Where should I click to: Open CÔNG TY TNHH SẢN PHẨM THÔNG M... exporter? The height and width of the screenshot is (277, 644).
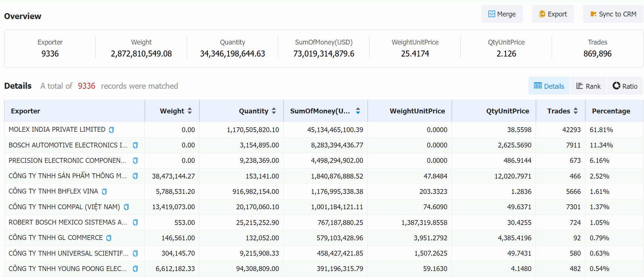click(x=68, y=176)
